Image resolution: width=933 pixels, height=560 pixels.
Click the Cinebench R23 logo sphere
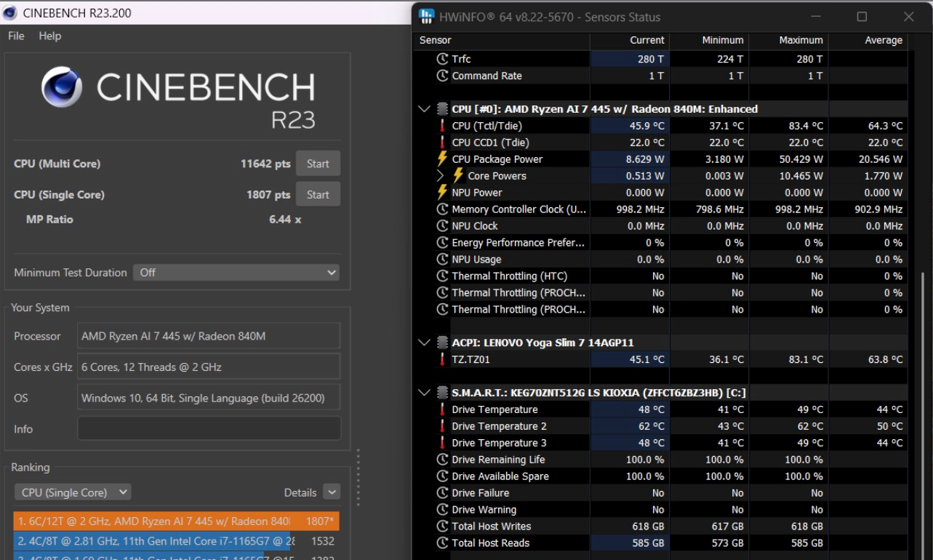click(62, 87)
